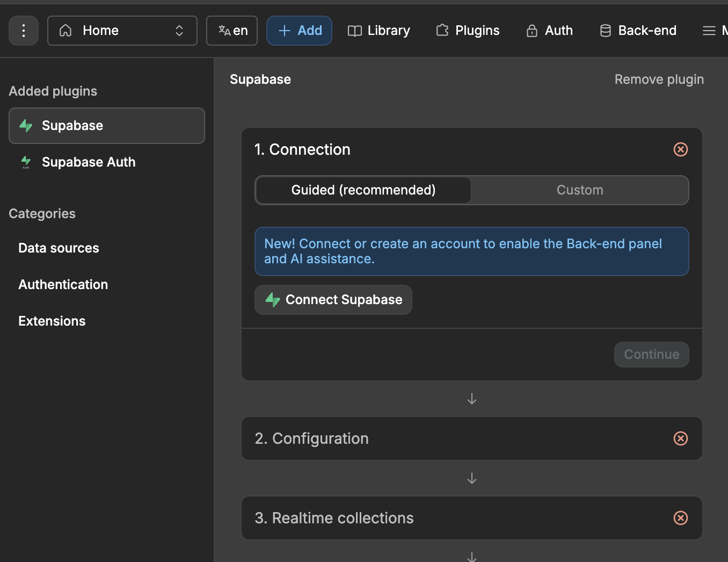Select Supabase in the Added plugins list

coord(107,126)
